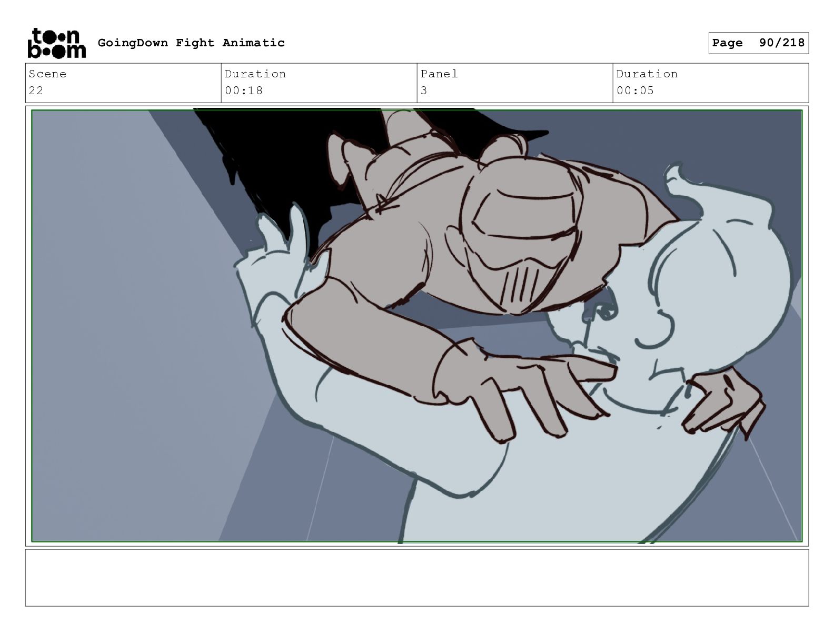834x644 pixels.
Task: Click the panel Duration 00:05 cell
Action: [711, 83]
